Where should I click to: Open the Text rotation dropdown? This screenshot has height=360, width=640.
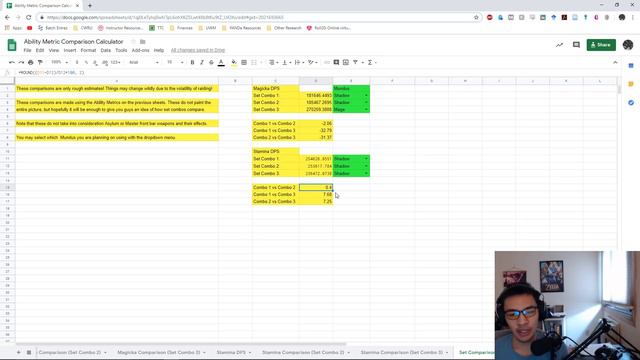(x=313, y=62)
